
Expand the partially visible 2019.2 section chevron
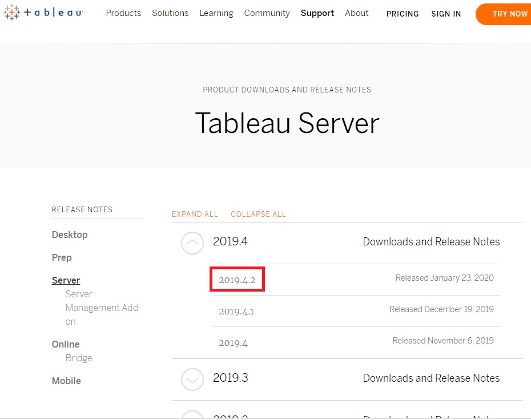pyautogui.click(x=192, y=417)
